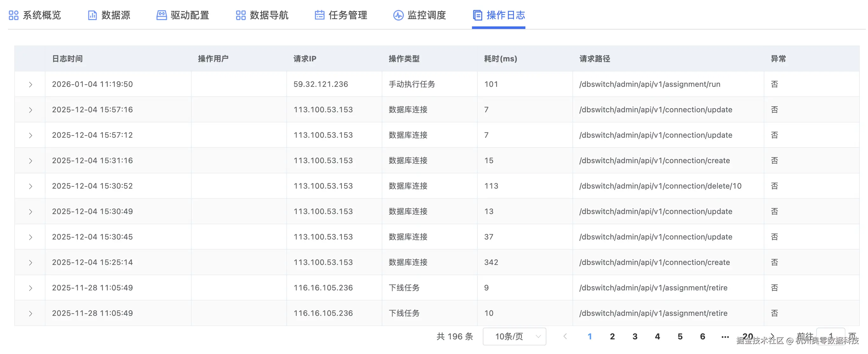This screenshot has height=354, width=868.
Task: Expand the 2026-01-04 11:19:50 log row
Action: point(30,84)
